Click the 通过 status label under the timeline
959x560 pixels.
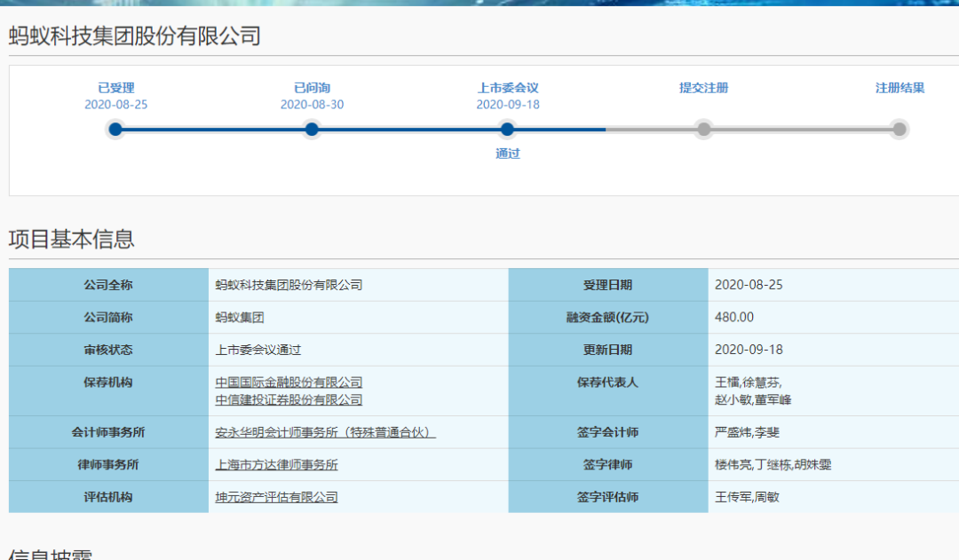tap(508, 154)
